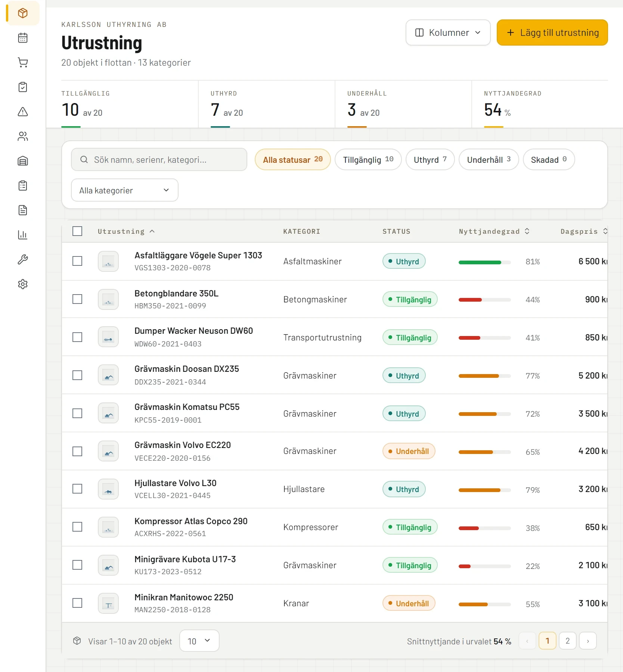Click the 22% utilization bar for Minigrävare Kubota
623x672 pixels.
pyautogui.click(x=484, y=566)
